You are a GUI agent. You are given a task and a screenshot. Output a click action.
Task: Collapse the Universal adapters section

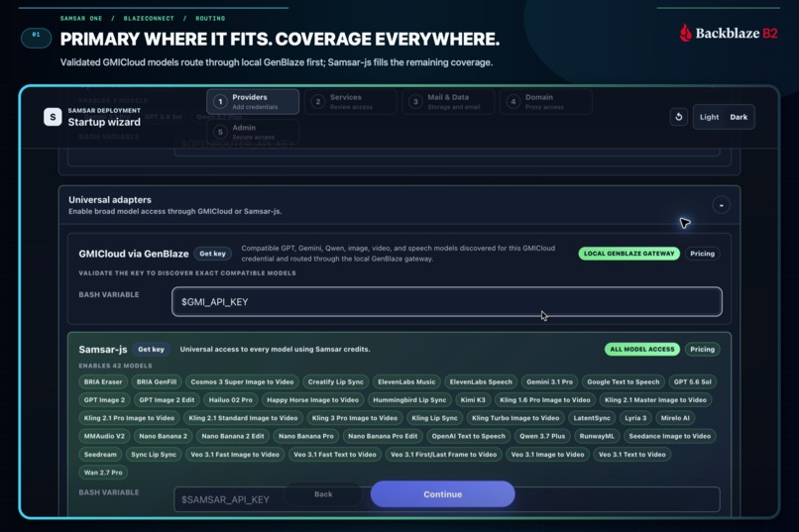pyautogui.click(x=721, y=205)
